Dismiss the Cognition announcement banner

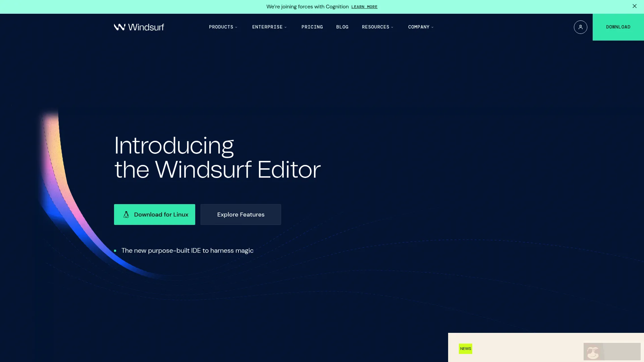coord(634,6)
